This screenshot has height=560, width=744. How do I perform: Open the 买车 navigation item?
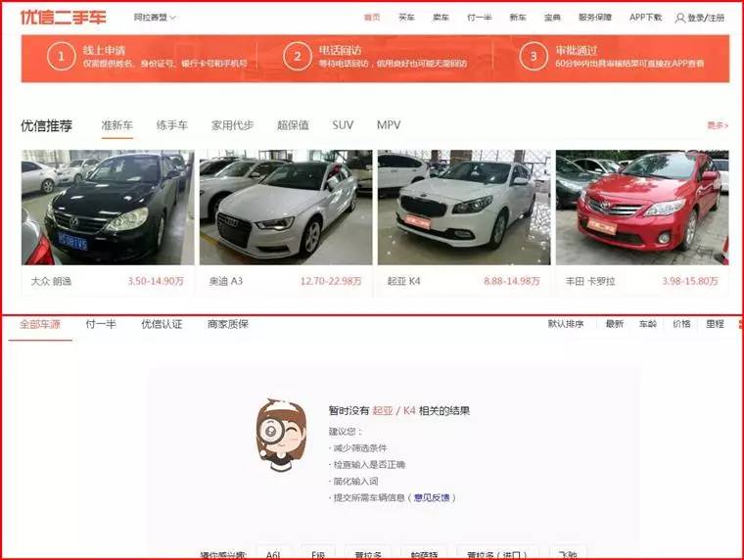[x=406, y=18]
